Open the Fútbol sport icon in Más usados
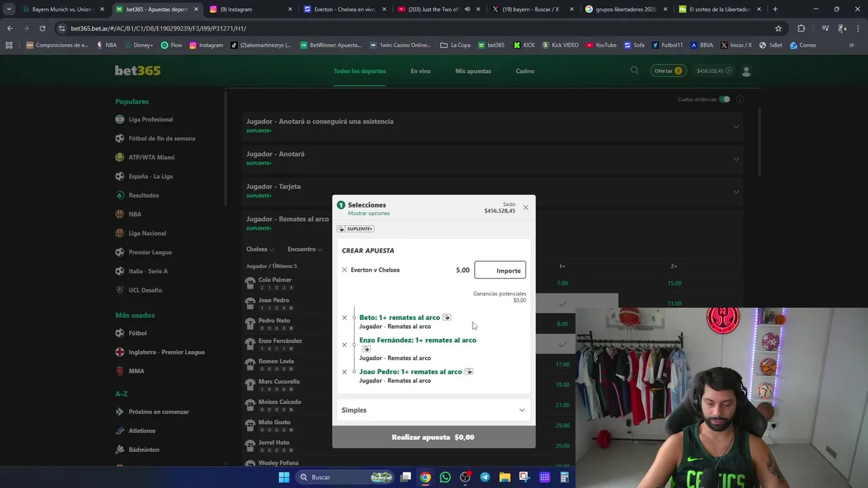 pyautogui.click(x=120, y=333)
